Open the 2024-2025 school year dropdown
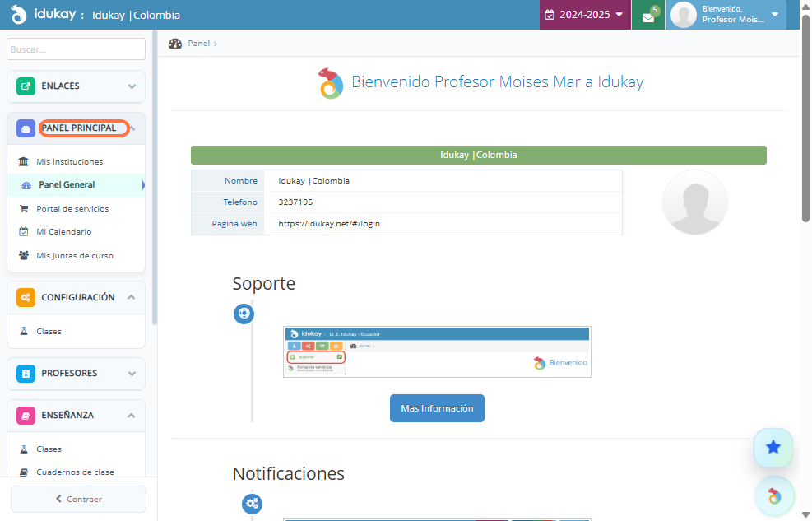This screenshot has height=521, width=812. pyautogui.click(x=585, y=15)
